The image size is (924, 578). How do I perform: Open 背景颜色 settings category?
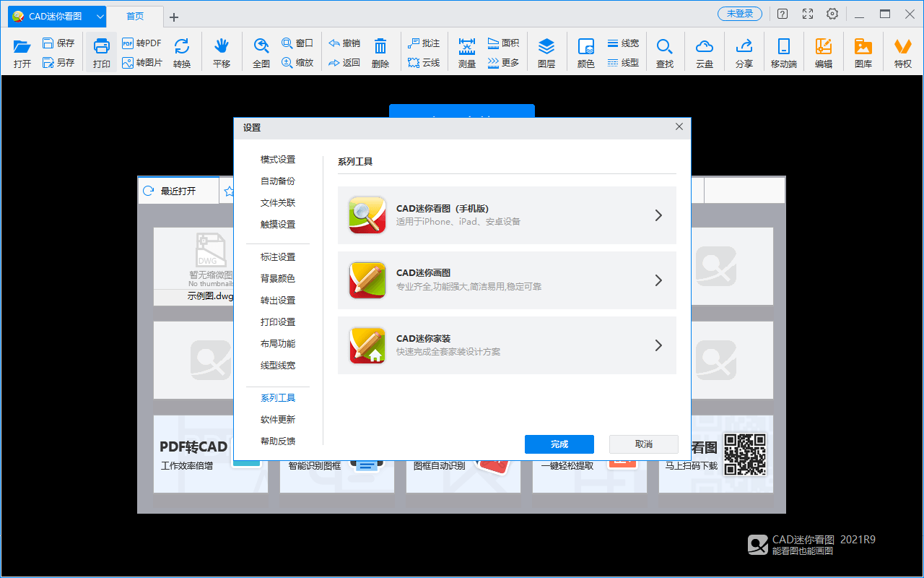[x=278, y=279]
